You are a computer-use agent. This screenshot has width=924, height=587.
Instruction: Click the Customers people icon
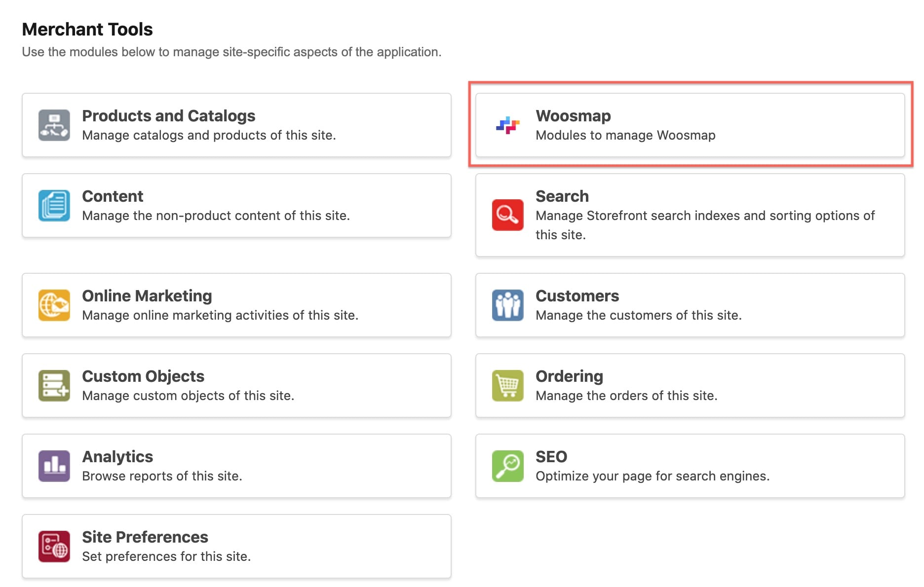click(x=508, y=305)
